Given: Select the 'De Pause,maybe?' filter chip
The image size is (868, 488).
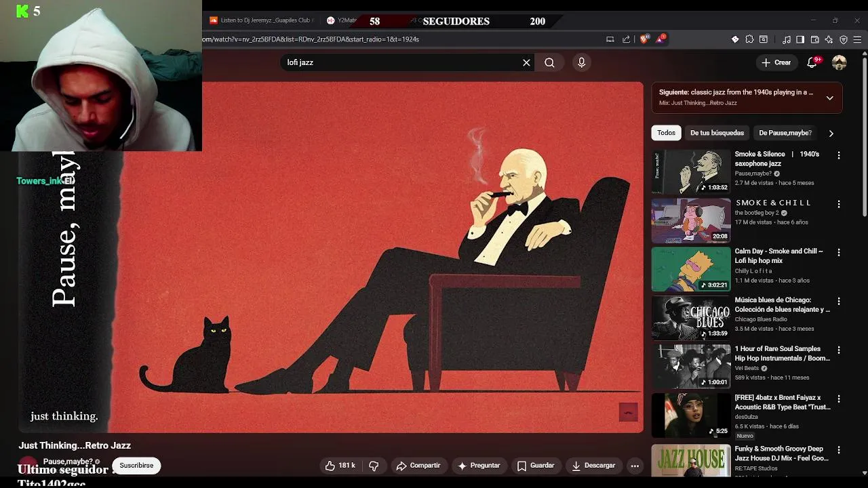Looking at the screenshot, I should 785,133.
